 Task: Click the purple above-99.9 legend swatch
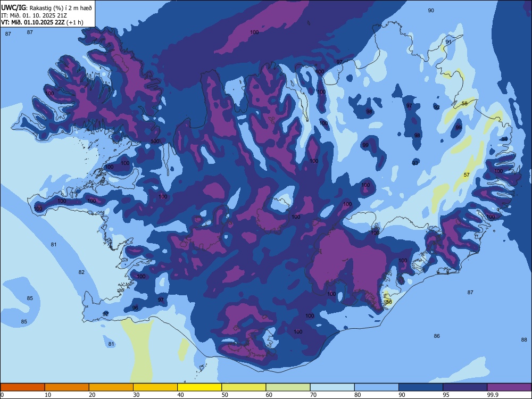coord(509,387)
